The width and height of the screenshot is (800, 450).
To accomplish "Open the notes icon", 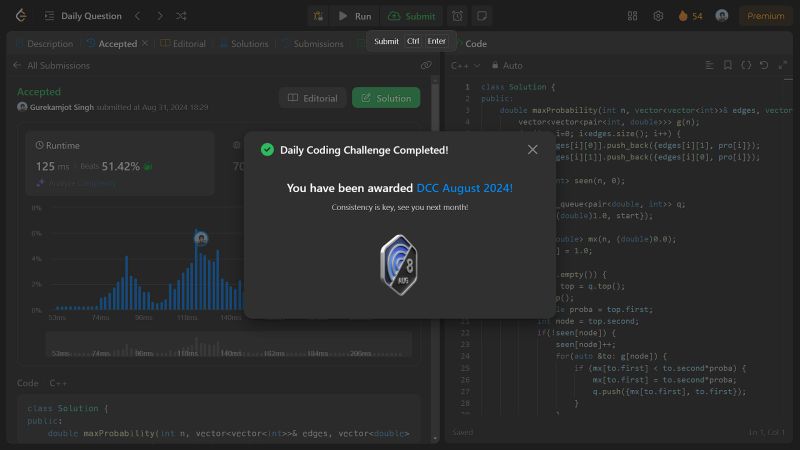I will 481,16.
